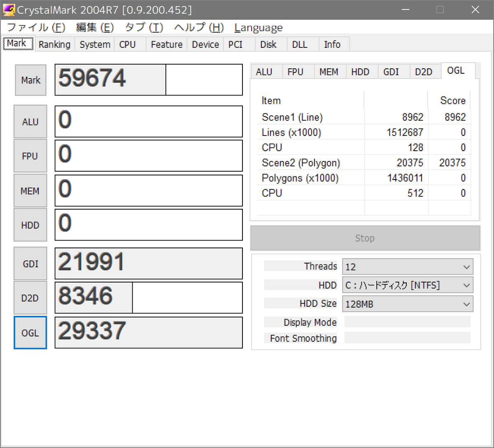Image resolution: width=494 pixels, height=448 pixels.
Task: Run the MEM benchmark button
Action: tap(30, 191)
